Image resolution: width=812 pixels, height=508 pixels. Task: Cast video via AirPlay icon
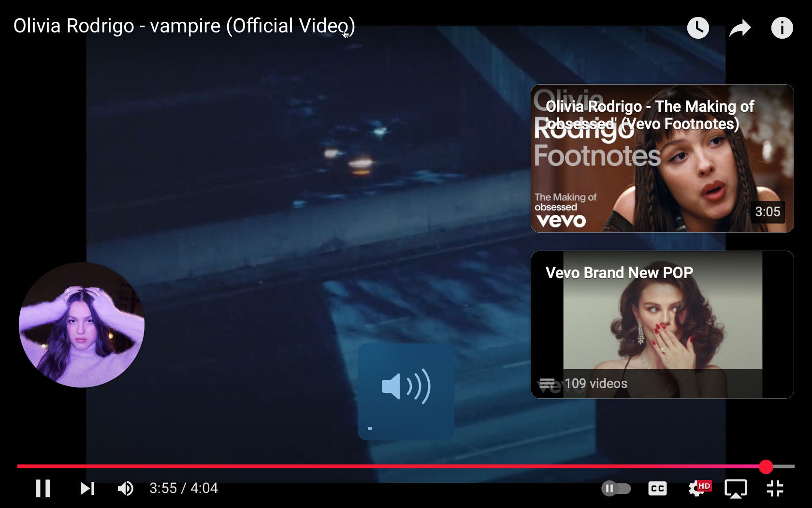click(x=736, y=488)
